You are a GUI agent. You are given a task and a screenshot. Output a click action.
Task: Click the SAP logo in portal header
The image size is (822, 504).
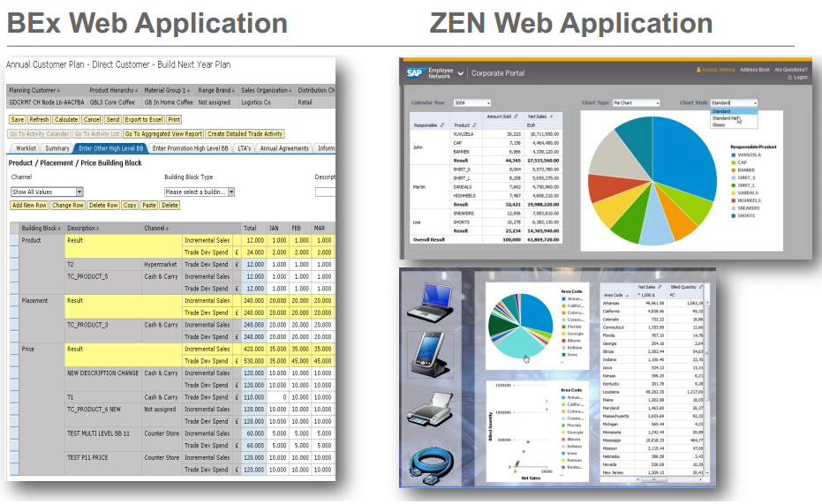(x=414, y=73)
